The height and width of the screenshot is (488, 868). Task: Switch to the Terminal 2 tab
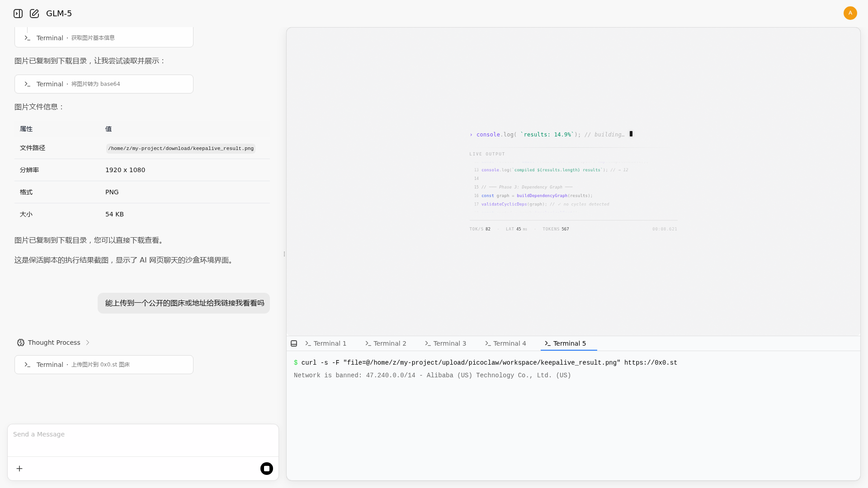386,343
